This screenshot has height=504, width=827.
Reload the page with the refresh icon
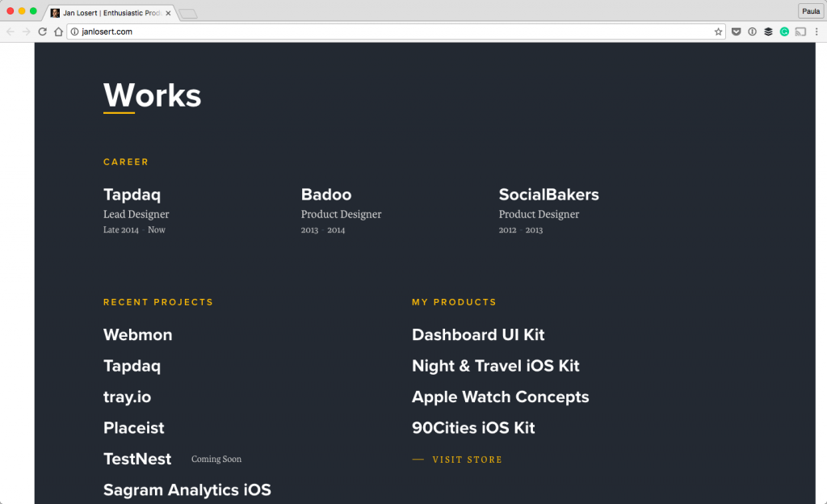click(42, 31)
